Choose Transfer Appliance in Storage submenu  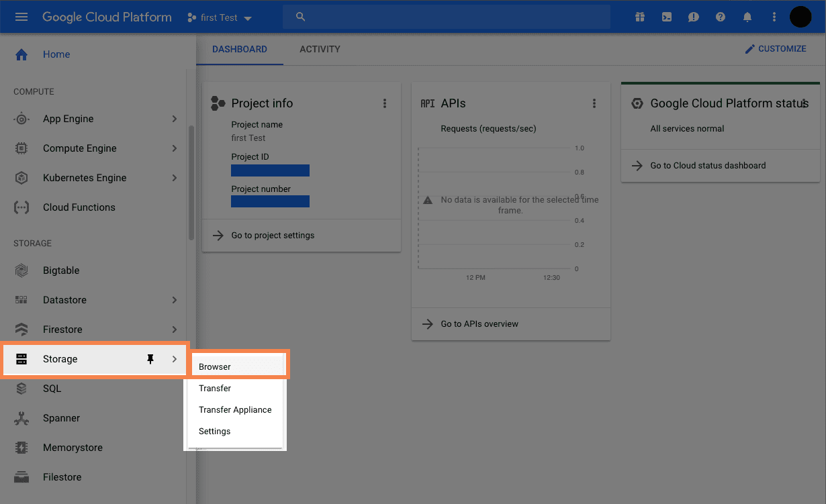(235, 410)
